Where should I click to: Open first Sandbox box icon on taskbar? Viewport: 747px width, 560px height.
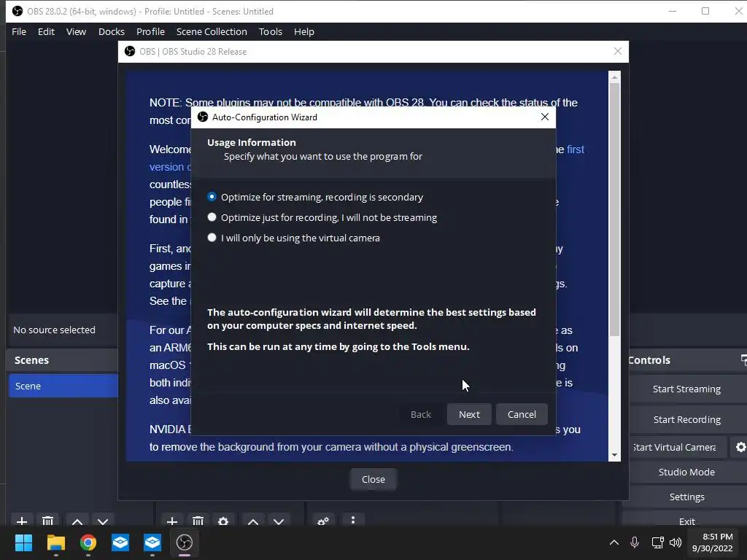[x=120, y=542]
